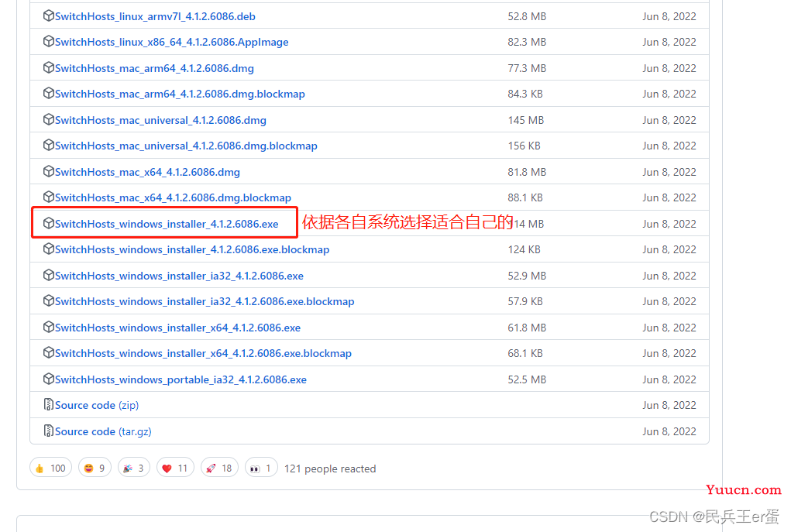This screenshot has width=791, height=532.
Task: Click package icon beside linux_x86_64 AppImage
Action: pyautogui.click(x=49, y=41)
